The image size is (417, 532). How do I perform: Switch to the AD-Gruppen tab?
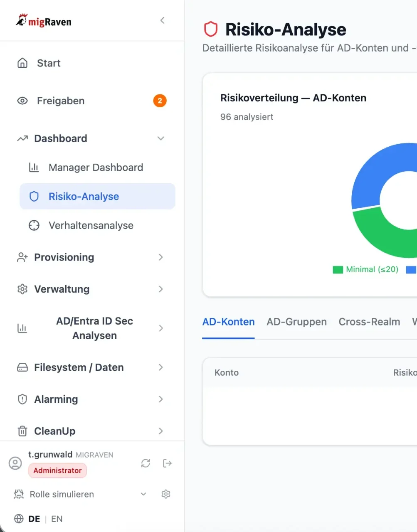pos(296,322)
